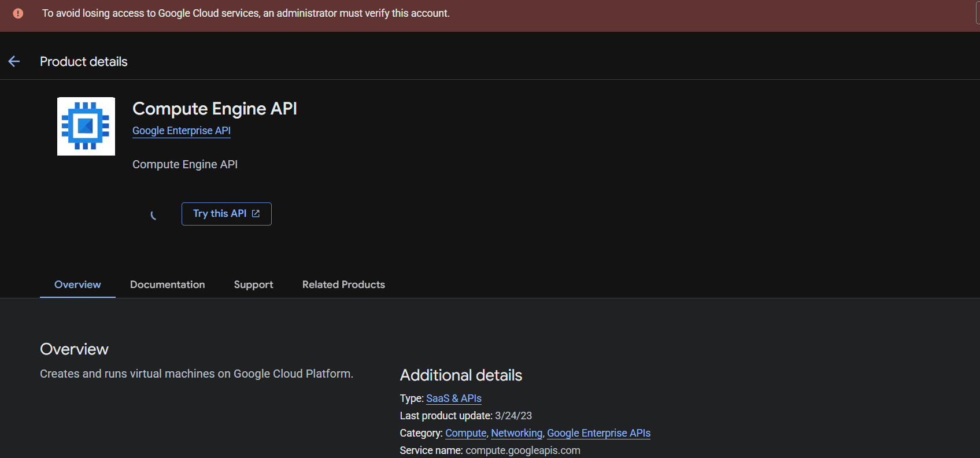Open the Google Enterprise API link
Viewport: 980px width, 458px height.
[182, 131]
